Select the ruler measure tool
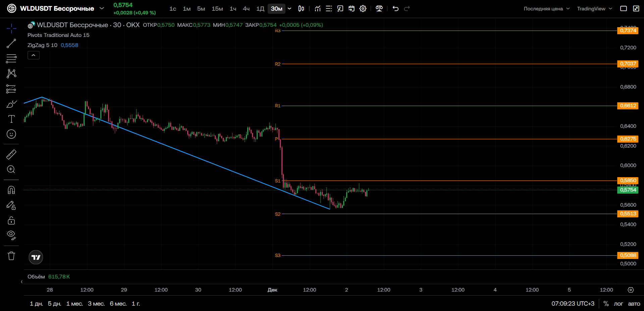Screen dimensions: 644x311 click(x=11, y=154)
